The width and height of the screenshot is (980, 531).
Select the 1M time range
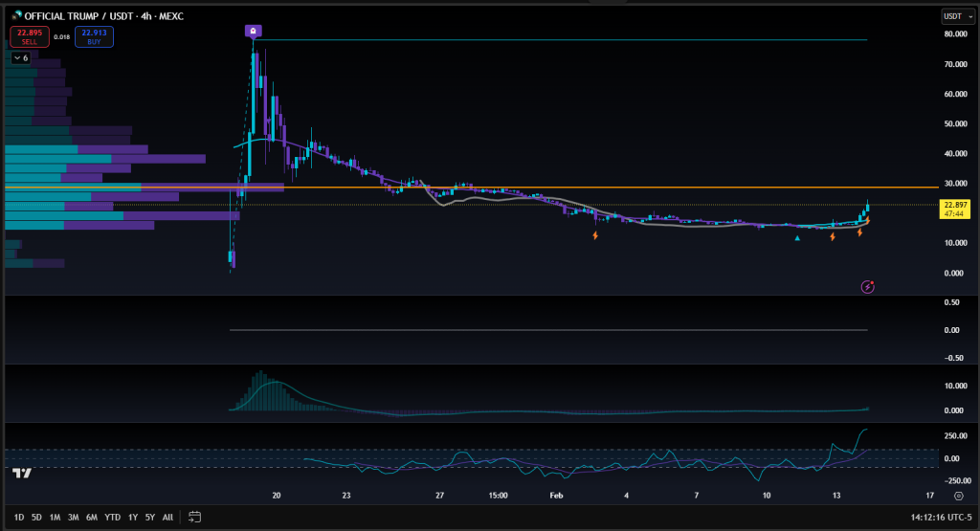point(55,518)
